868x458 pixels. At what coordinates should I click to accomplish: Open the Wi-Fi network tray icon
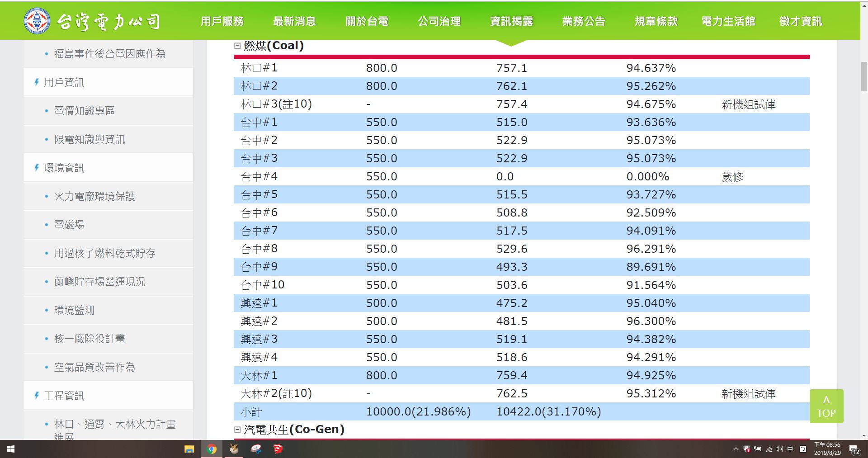click(769, 449)
